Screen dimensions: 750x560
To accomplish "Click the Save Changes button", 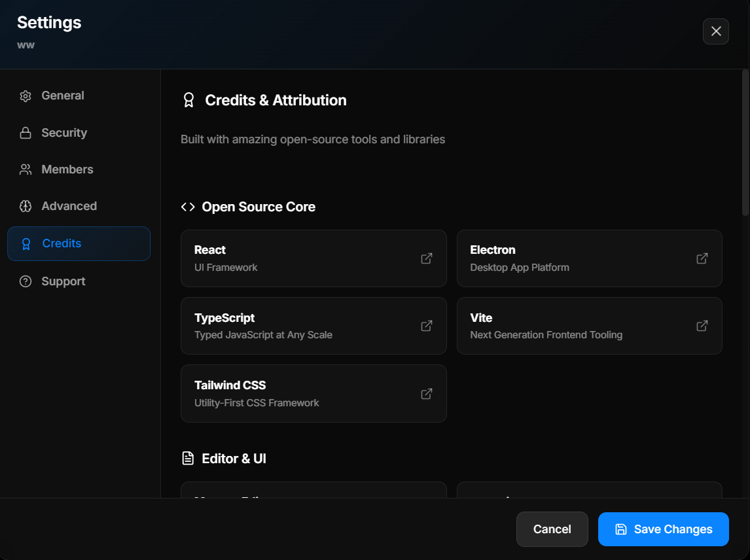I will (x=664, y=529).
